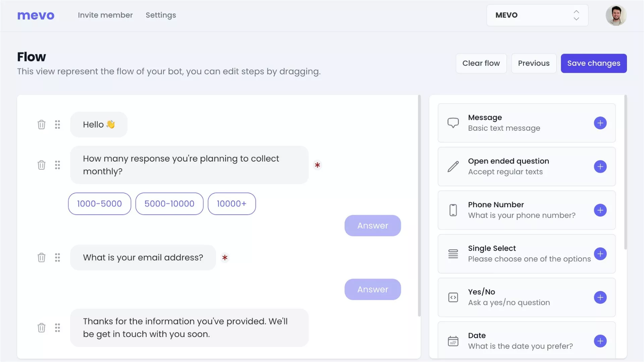Toggle required asterisk on email question
This screenshot has width=644, height=362.
click(225, 257)
